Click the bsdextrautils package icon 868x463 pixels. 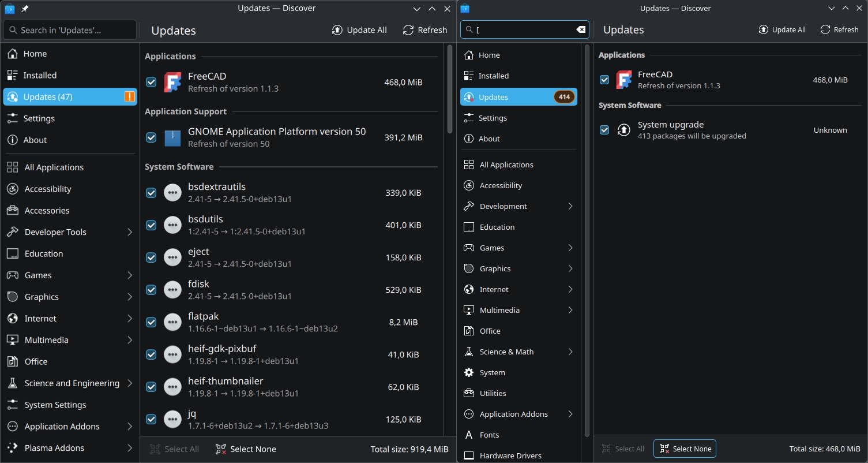click(x=172, y=193)
